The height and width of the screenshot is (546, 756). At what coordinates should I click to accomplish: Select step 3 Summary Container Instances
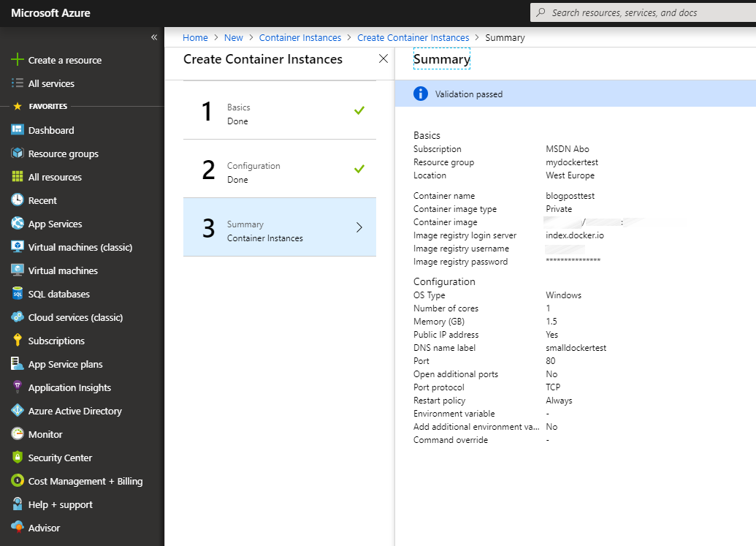tap(280, 227)
